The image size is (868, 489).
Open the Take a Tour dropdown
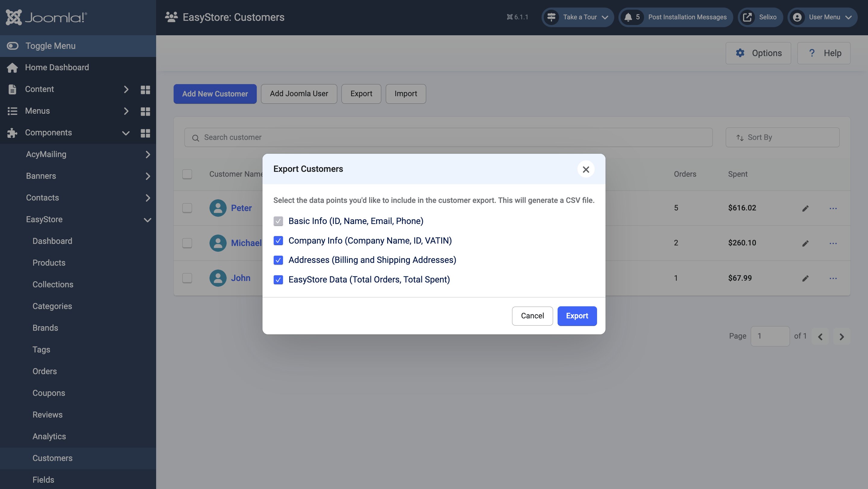coord(577,17)
